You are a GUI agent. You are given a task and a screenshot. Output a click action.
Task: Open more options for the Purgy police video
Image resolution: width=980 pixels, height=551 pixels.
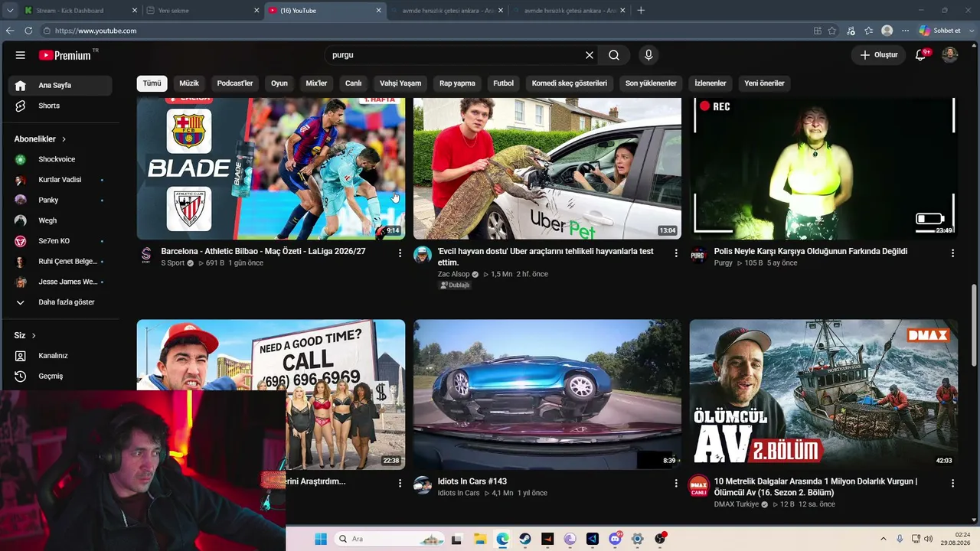[x=952, y=253]
